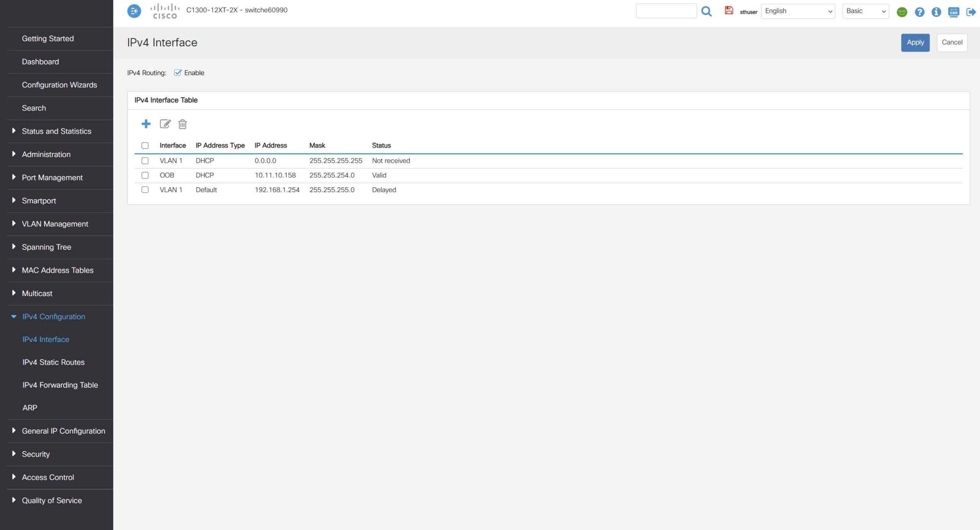Toggle the IPv4 Routing Enable checkbox

pyautogui.click(x=178, y=73)
